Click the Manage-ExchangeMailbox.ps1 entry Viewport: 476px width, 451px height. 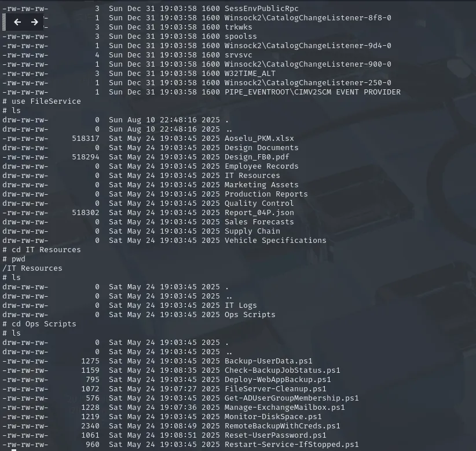[284, 408]
